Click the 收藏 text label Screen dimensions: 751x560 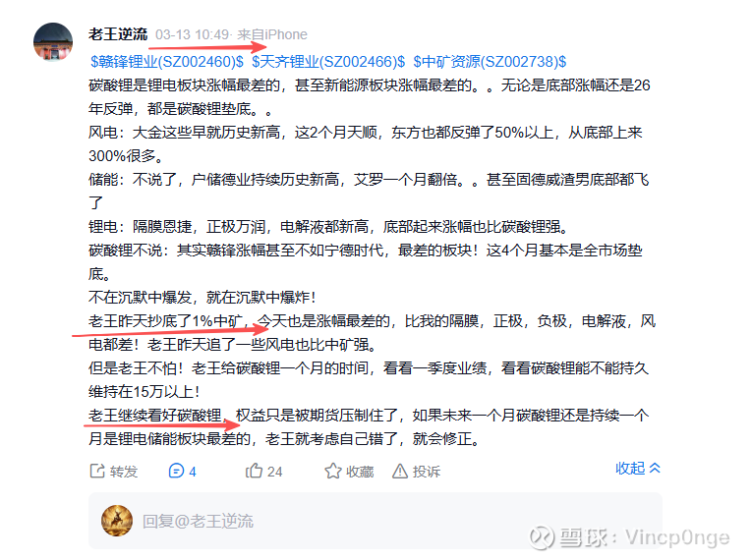(360, 472)
